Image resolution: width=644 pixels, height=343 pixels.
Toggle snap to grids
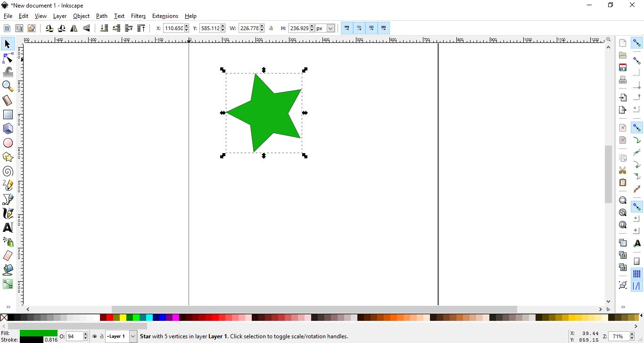pyautogui.click(x=637, y=274)
